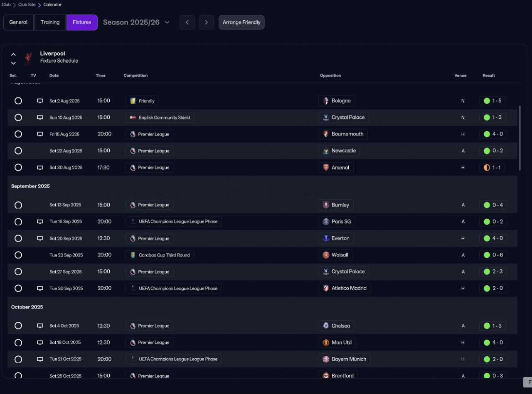The width and height of the screenshot is (532, 394).
Task: Click the TV icon for the Bologna friendly
Action: tap(40, 101)
